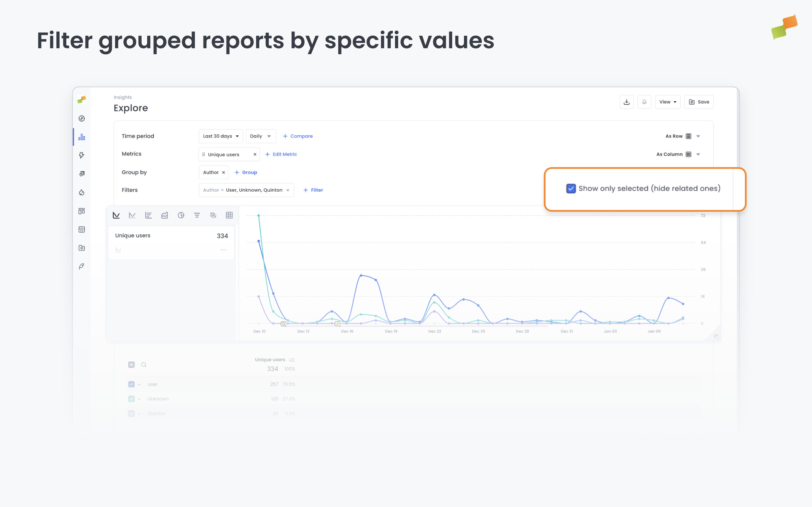
Task: Open the notification bell icon
Action: tap(644, 102)
